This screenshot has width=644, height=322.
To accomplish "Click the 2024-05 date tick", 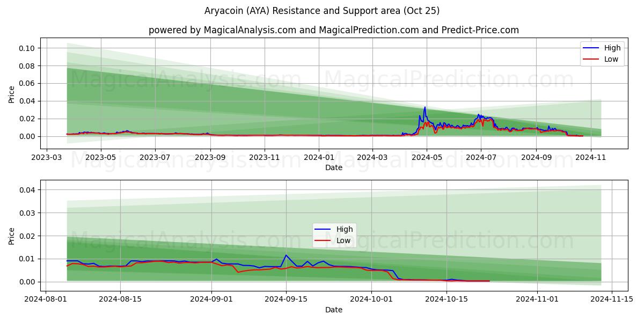I will [426, 157].
